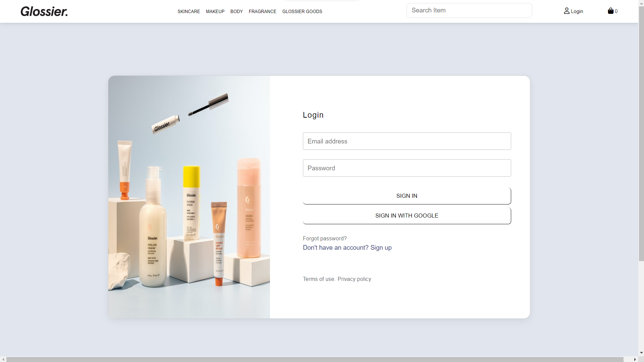This screenshot has height=362, width=644.
Task: Click the Glossier logo
Action: click(x=44, y=11)
